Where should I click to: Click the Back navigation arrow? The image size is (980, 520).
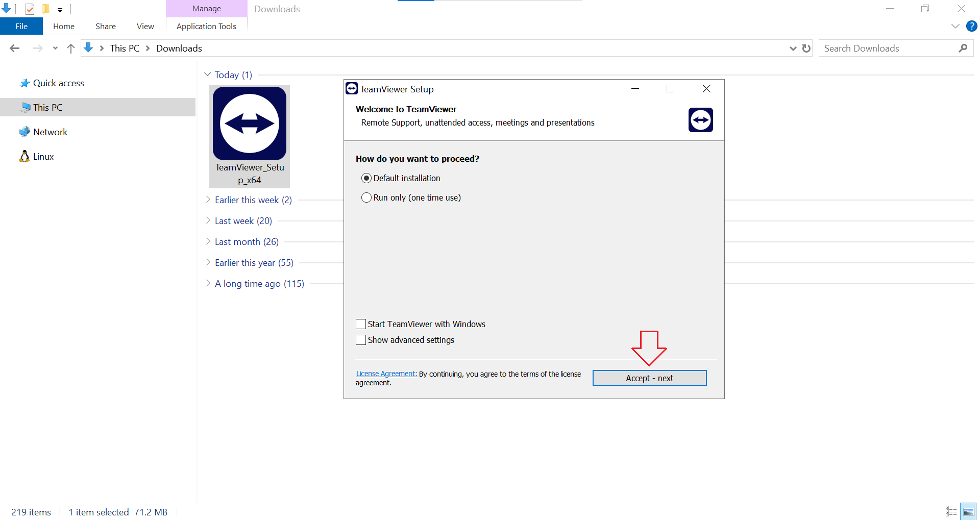coord(15,48)
